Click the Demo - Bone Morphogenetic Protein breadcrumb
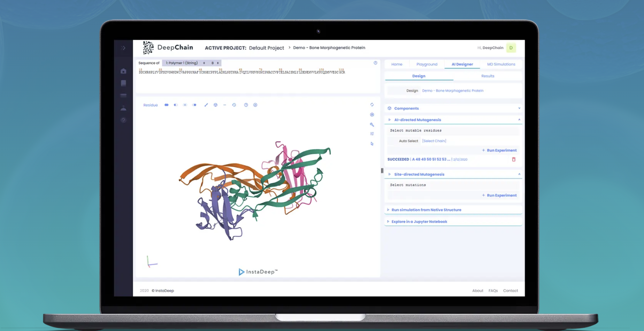The height and width of the screenshot is (331, 644). pos(329,48)
